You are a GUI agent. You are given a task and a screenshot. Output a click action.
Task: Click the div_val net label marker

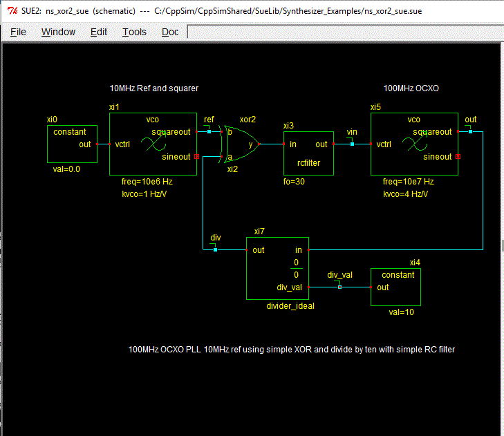coord(339,287)
